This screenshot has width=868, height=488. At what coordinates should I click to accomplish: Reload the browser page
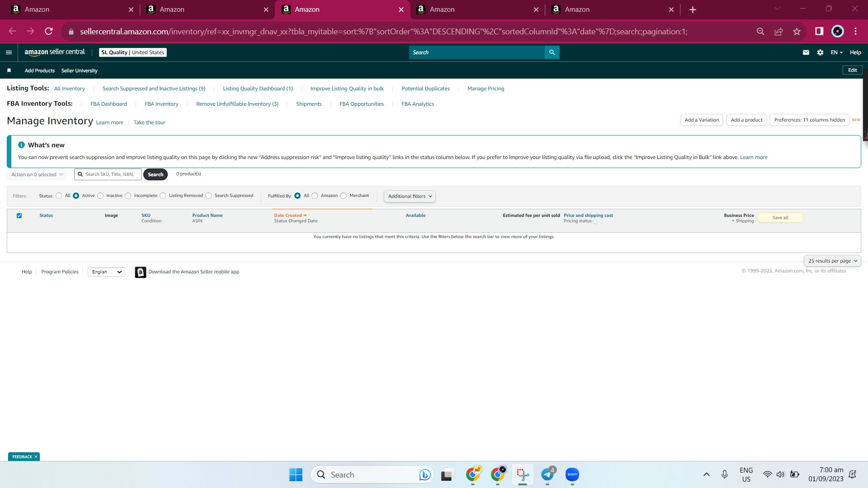(49, 31)
